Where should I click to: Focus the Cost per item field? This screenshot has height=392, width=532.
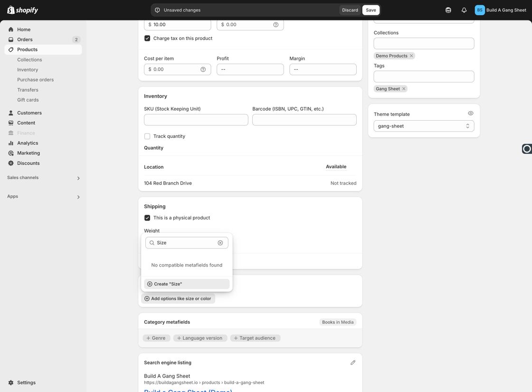[178, 69]
